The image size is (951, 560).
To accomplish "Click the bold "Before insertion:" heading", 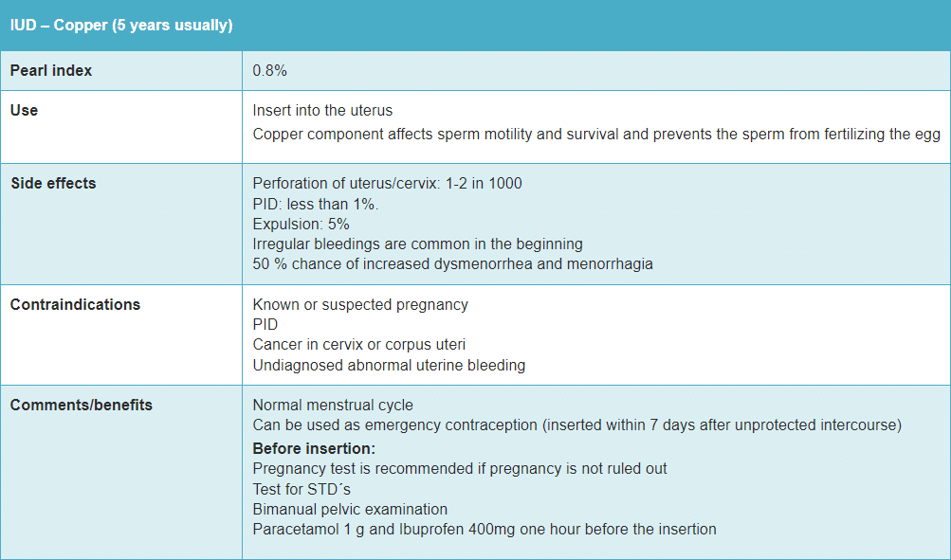I will [314, 447].
